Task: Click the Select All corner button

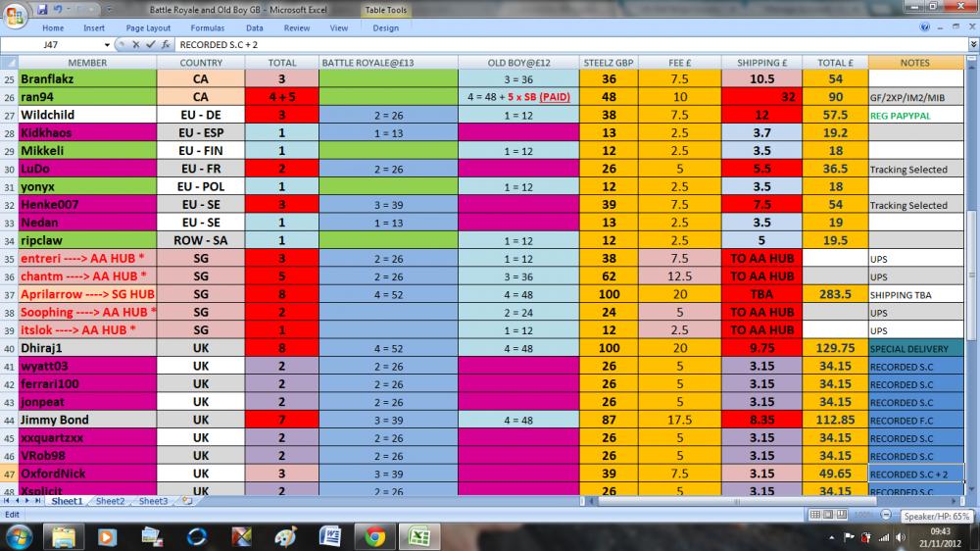Action: 9,63
